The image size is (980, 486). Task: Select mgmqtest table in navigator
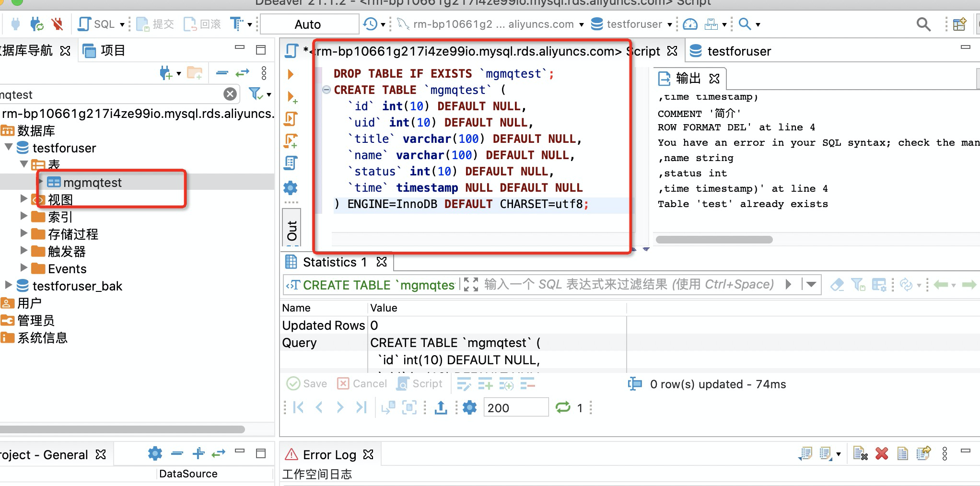tap(92, 183)
